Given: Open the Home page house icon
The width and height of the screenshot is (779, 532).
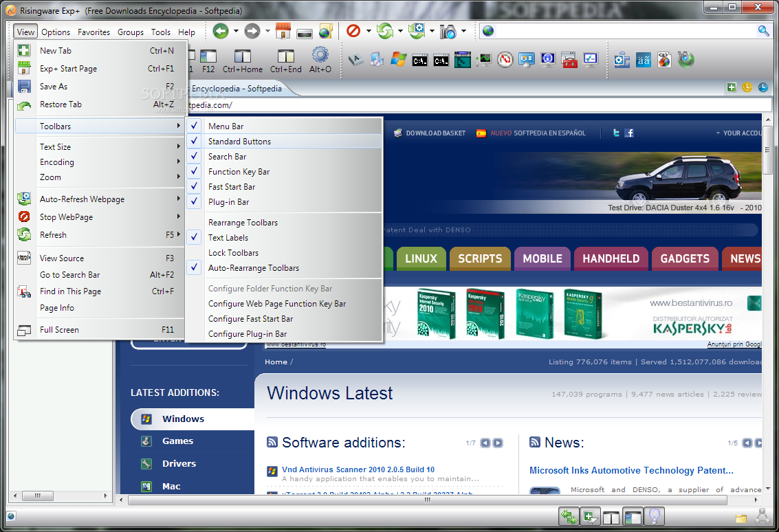Looking at the screenshot, I should [x=283, y=32].
